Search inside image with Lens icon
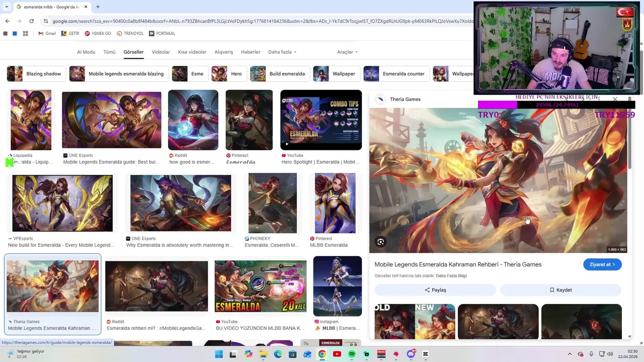This screenshot has height=362, width=644. click(x=381, y=242)
